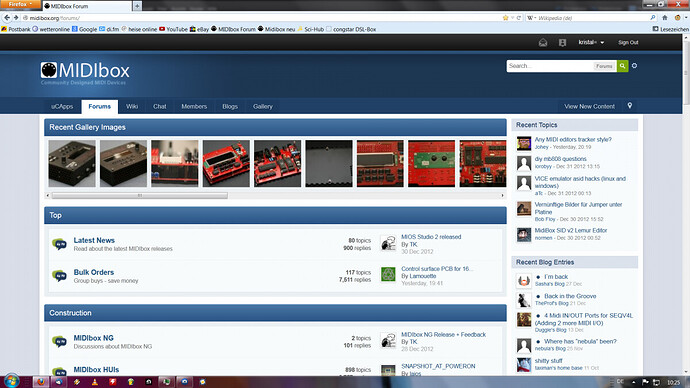
Task: Click the browser reload button
Action: [519, 18]
